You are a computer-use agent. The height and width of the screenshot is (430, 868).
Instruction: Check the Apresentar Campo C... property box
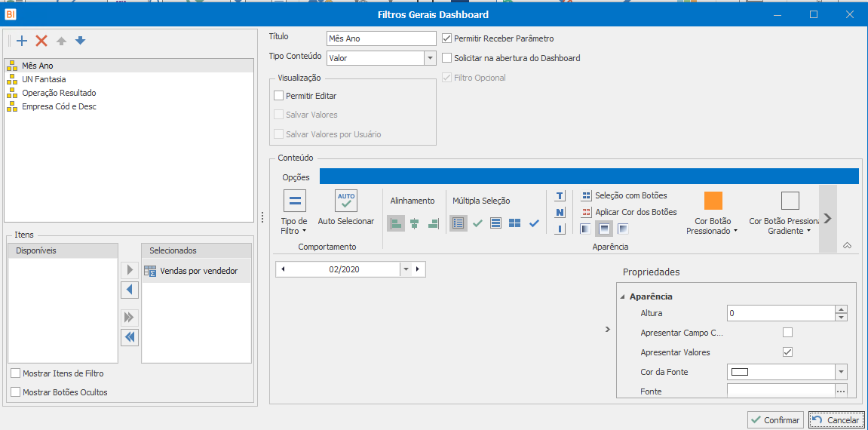click(x=788, y=333)
